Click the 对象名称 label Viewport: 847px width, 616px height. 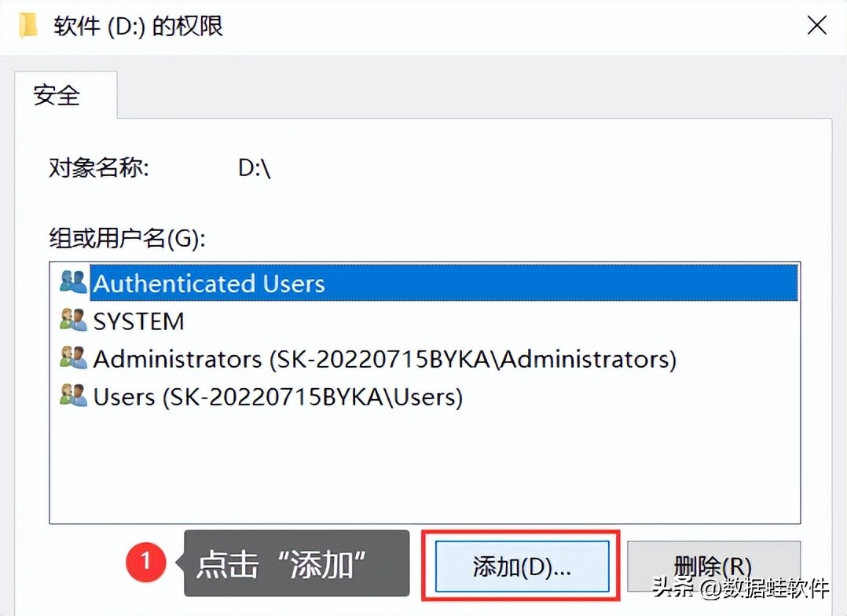99,168
